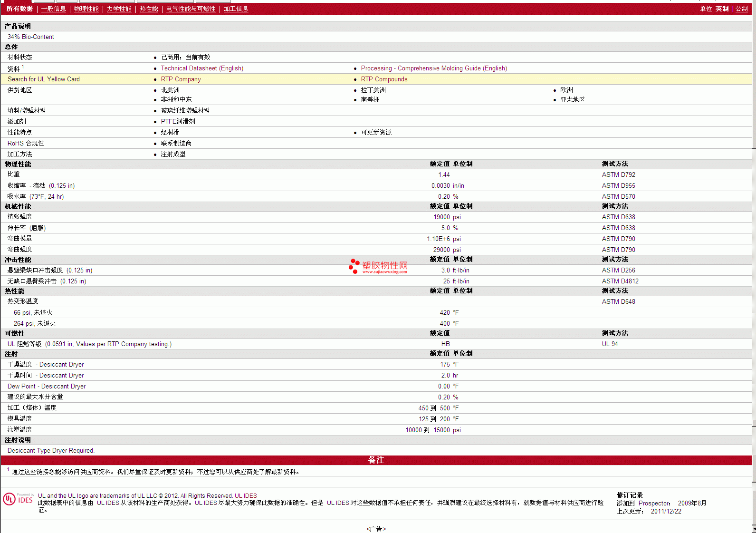Click the 34% Bio-Content description
The width and height of the screenshot is (756, 533).
[x=31, y=37]
